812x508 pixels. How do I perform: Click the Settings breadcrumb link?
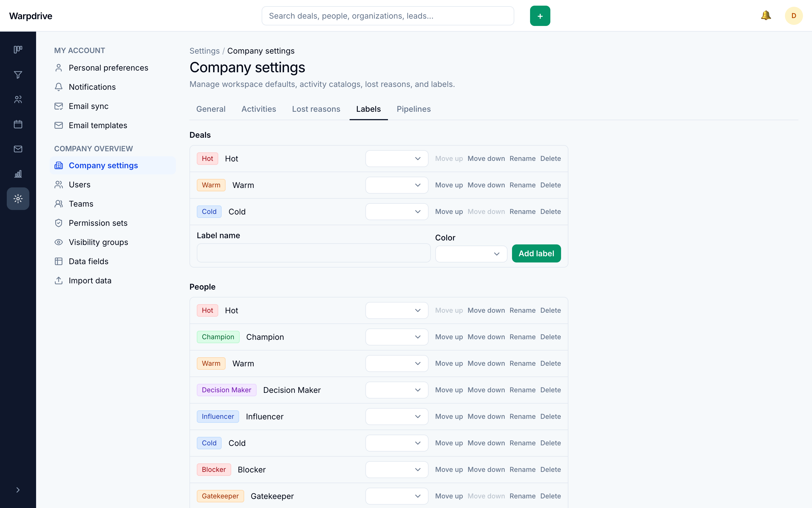click(204, 51)
